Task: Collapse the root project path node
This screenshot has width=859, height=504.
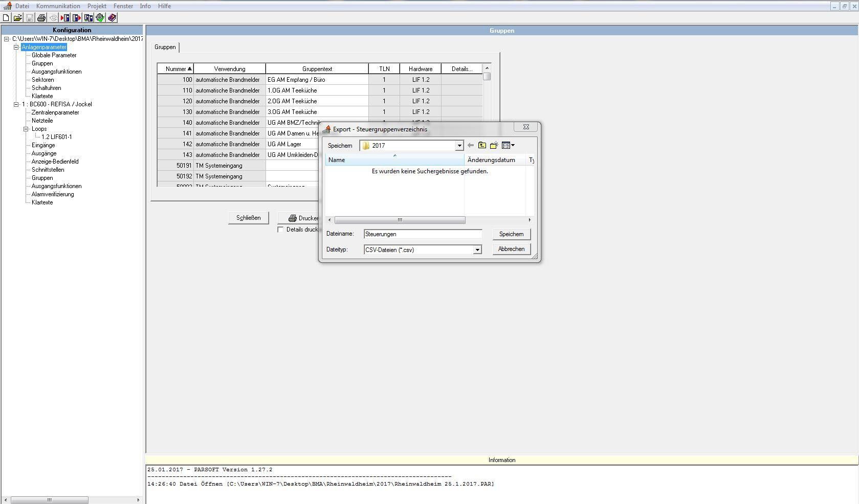Action: tap(7, 39)
